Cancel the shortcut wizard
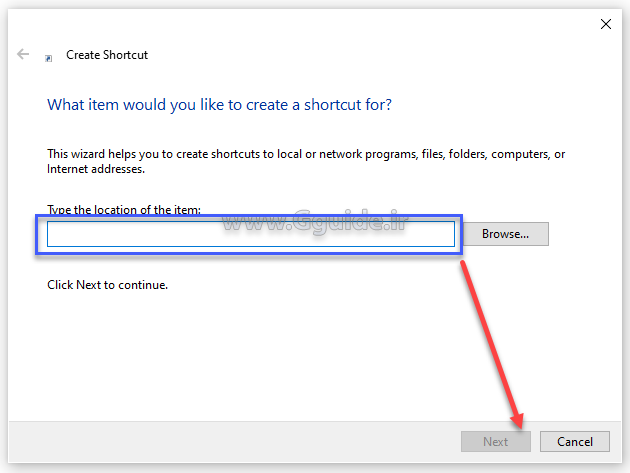 point(574,441)
